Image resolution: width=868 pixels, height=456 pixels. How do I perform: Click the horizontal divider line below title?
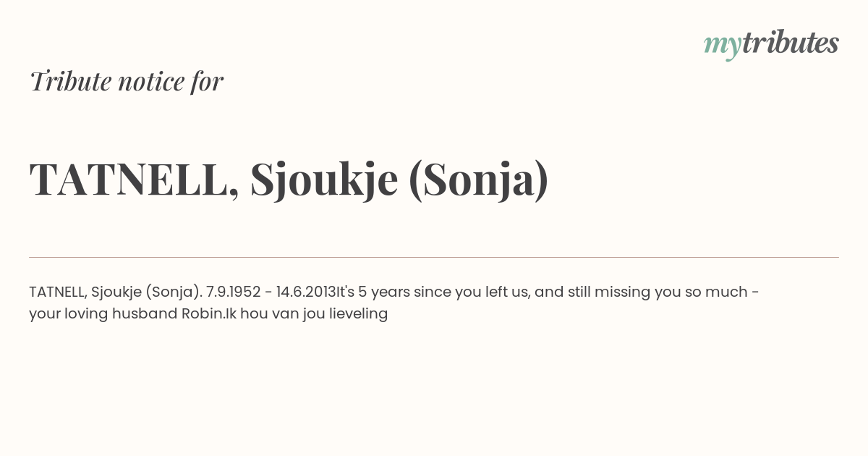pyautogui.click(x=434, y=257)
